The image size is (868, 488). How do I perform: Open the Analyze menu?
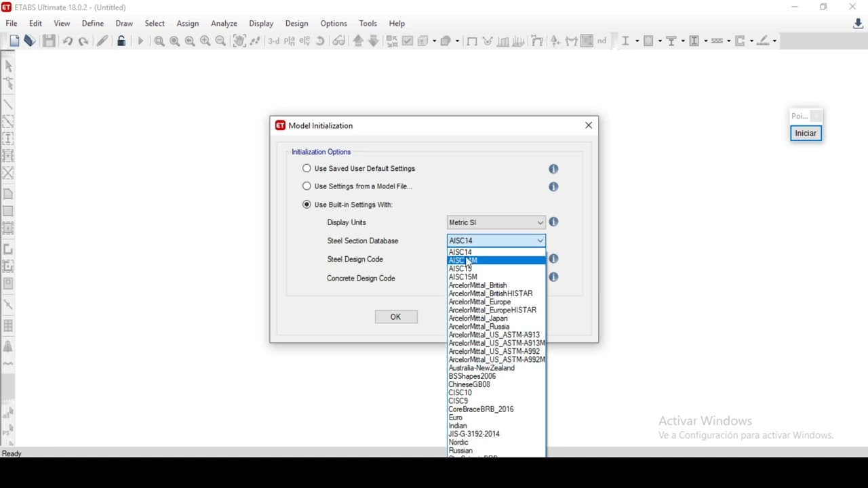224,24
